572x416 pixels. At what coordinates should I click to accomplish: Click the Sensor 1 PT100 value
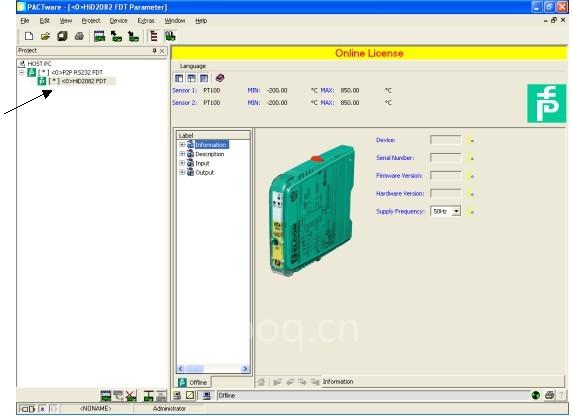(x=212, y=90)
